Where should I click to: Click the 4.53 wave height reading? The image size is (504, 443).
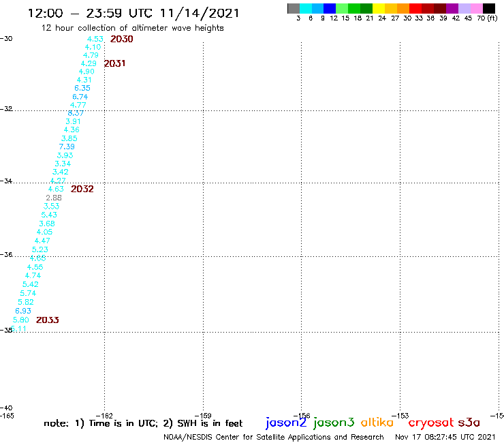click(95, 39)
